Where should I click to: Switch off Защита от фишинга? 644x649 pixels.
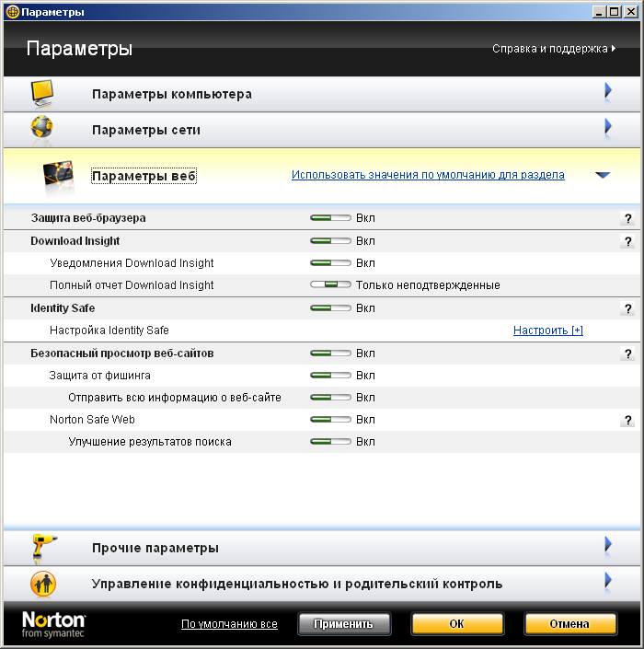pos(330,376)
